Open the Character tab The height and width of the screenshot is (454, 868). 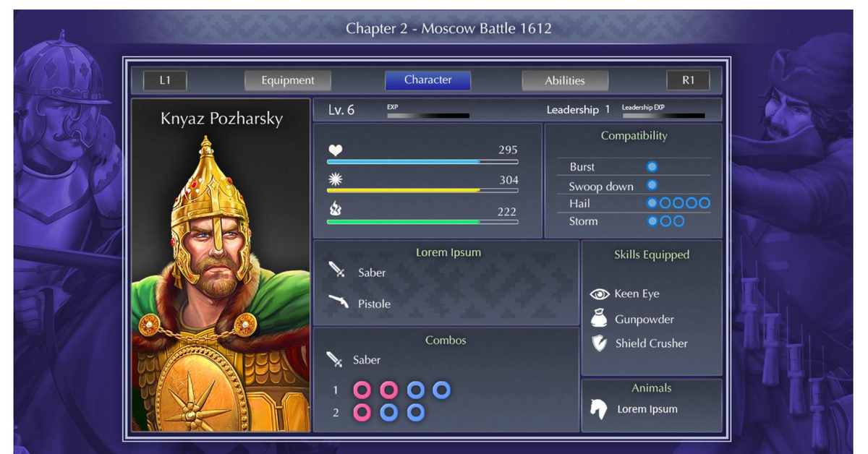click(427, 80)
